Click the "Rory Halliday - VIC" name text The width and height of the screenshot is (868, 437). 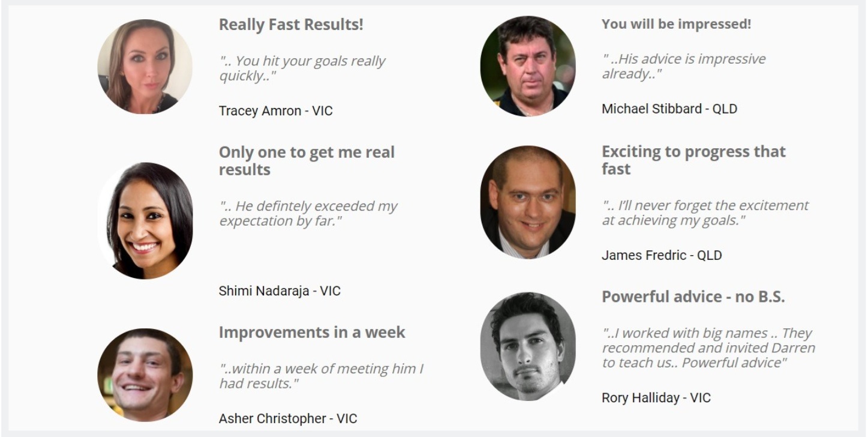[656, 397]
